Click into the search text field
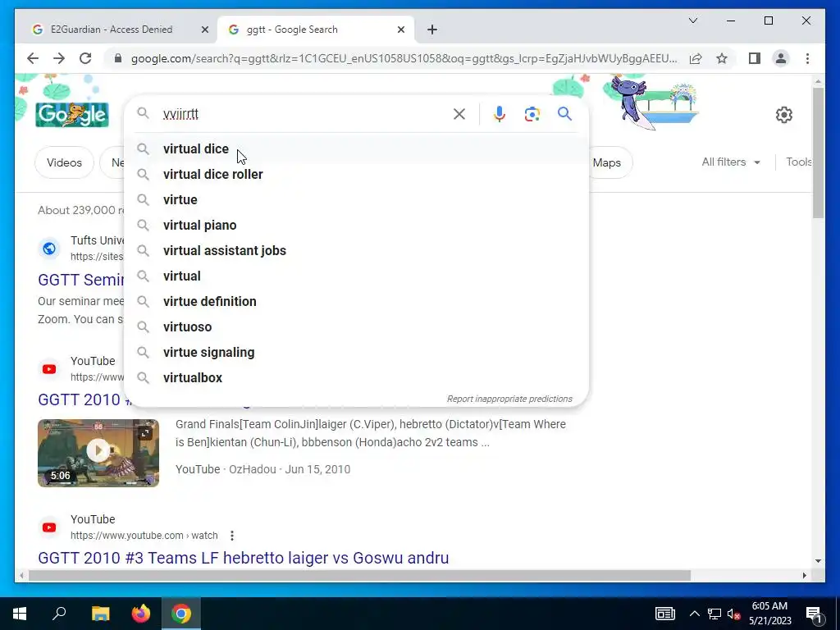 coord(303,114)
